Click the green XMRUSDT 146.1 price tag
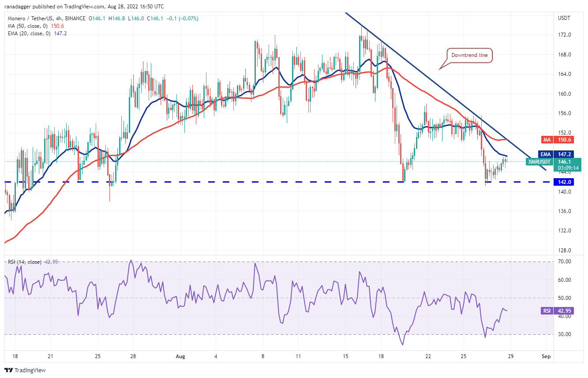588x378 pixels. [x=554, y=165]
